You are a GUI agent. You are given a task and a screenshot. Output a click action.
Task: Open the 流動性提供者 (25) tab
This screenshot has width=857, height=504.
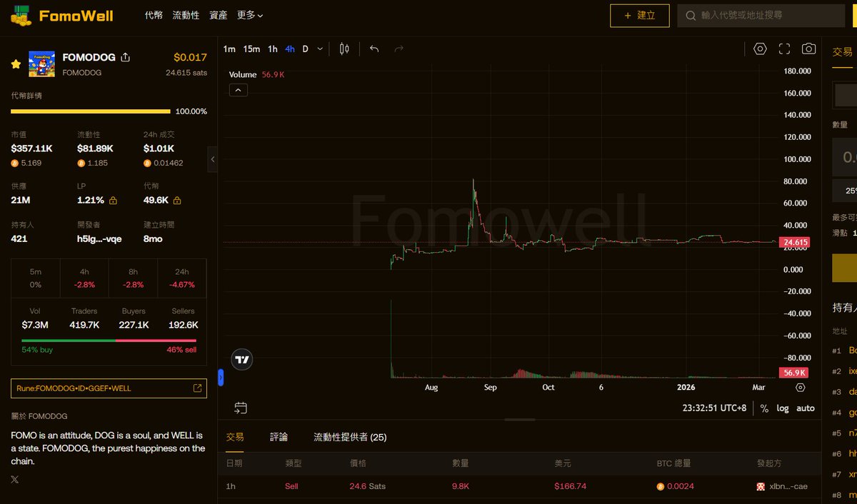coord(350,437)
